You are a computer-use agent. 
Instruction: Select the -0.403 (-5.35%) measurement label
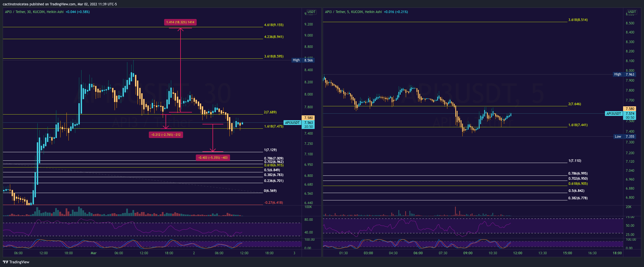[213, 158]
